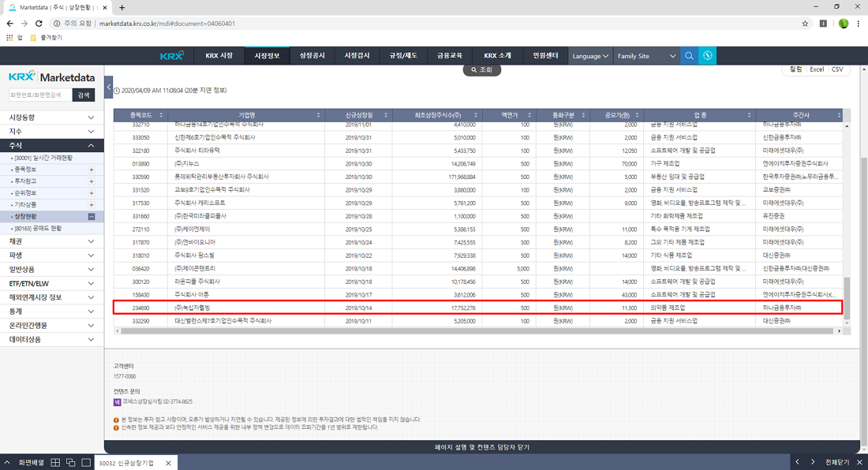The height and width of the screenshot is (470, 868).
Task: Expand the 종목정보 submenu plus
Action: coord(92,170)
